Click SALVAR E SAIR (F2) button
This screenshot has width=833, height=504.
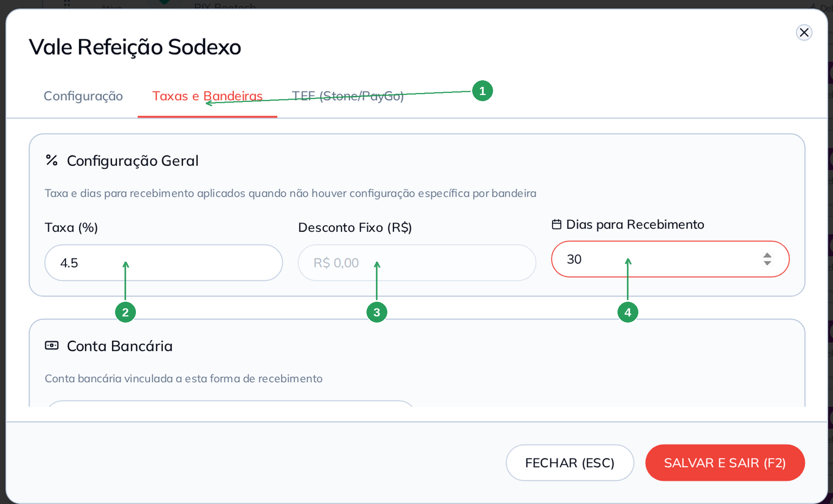pyautogui.click(x=725, y=463)
